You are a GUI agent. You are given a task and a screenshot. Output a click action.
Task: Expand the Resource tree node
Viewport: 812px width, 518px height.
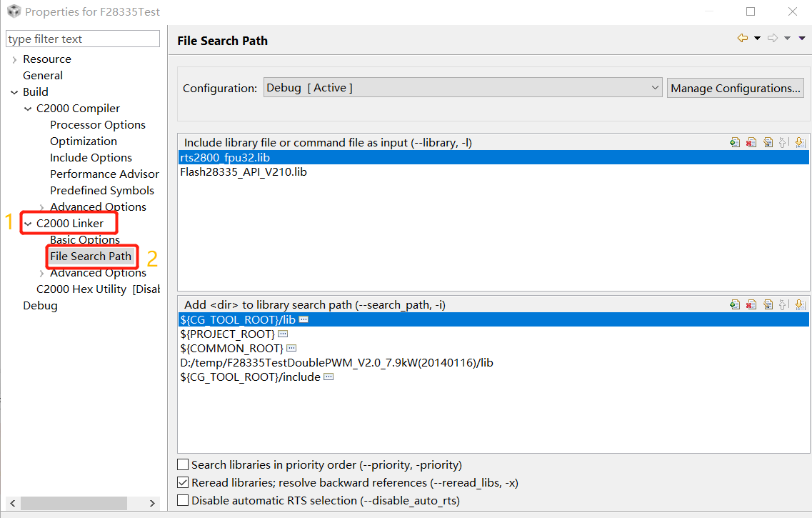point(14,59)
